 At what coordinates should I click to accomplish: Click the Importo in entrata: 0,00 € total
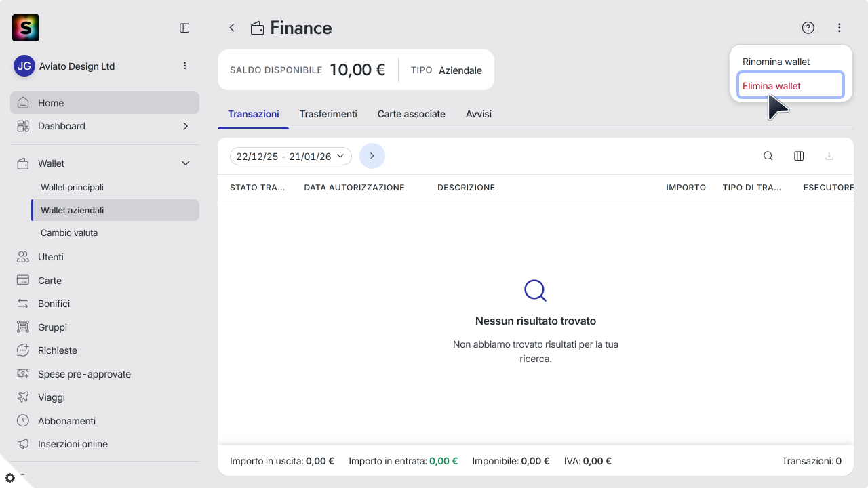[x=403, y=461]
